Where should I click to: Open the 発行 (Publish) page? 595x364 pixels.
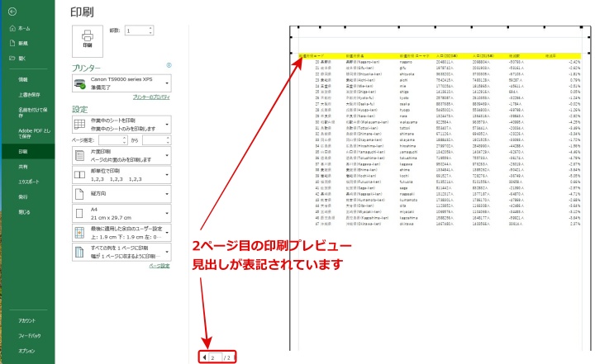click(23, 196)
